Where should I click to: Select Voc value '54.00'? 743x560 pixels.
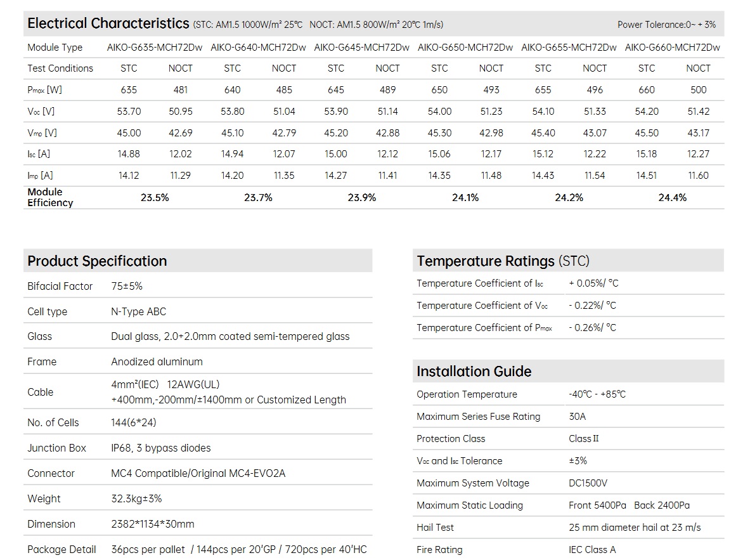pos(439,112)
